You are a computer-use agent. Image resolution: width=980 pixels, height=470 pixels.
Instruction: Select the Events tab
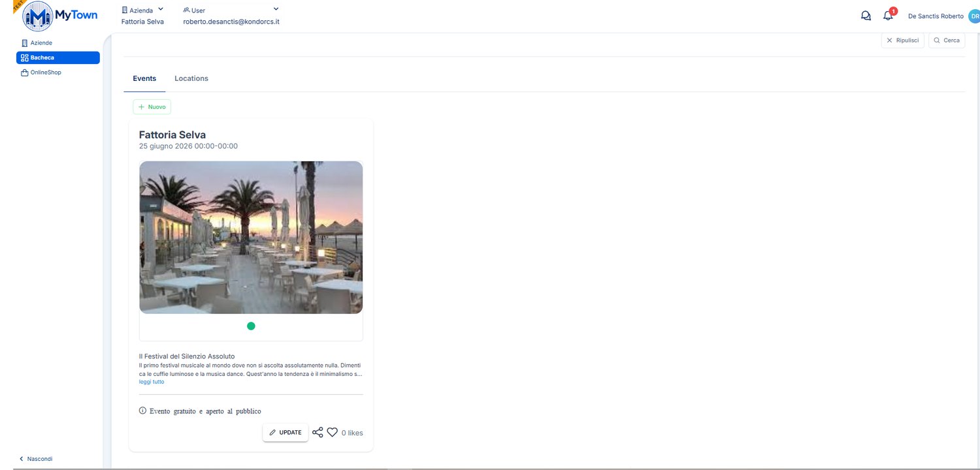144,78
